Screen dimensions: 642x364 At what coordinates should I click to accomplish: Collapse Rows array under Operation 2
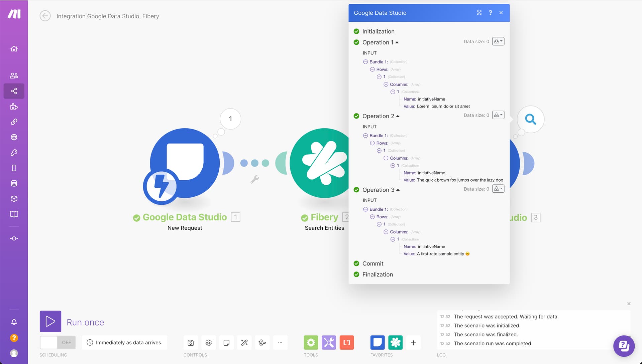pos(372,143)
